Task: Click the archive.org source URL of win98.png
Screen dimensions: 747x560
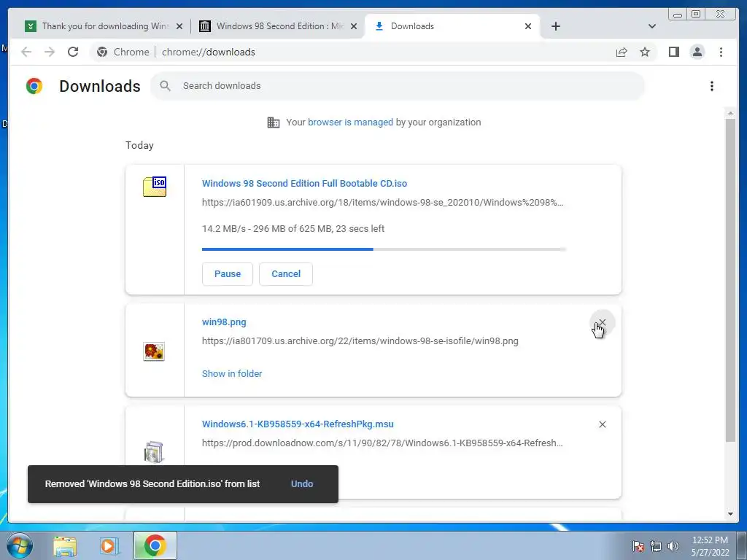Action: tap(360, 341)
